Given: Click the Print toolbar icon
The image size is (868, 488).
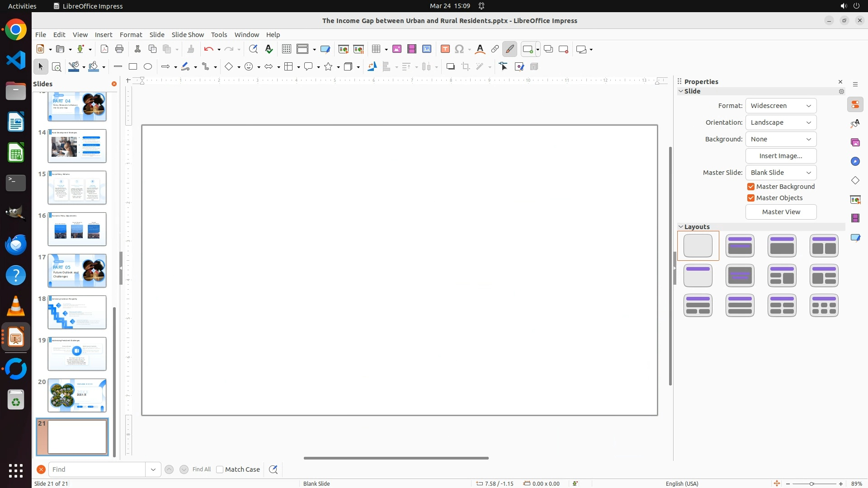Looking at the screenshot, I should coord(119,49).
